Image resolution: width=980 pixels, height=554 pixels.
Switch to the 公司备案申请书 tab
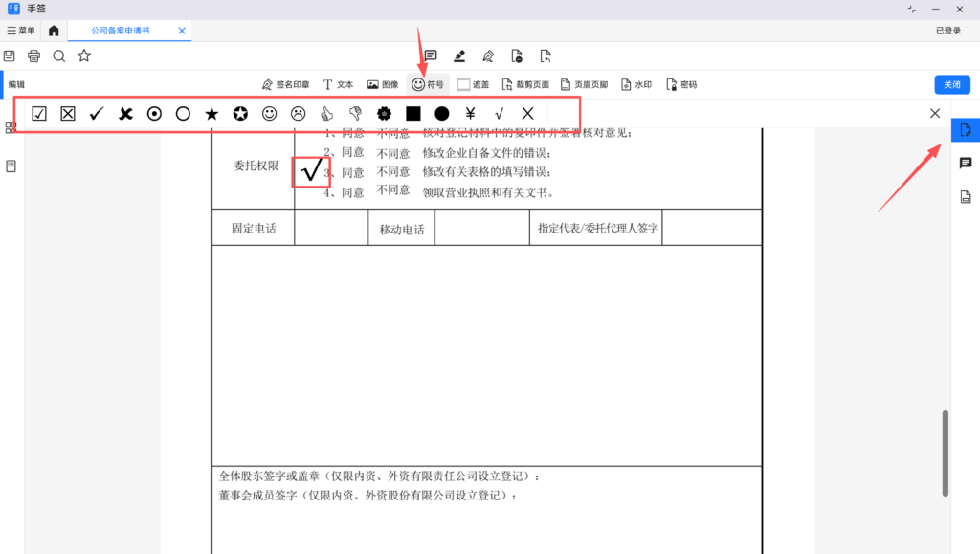click(120, 31)
